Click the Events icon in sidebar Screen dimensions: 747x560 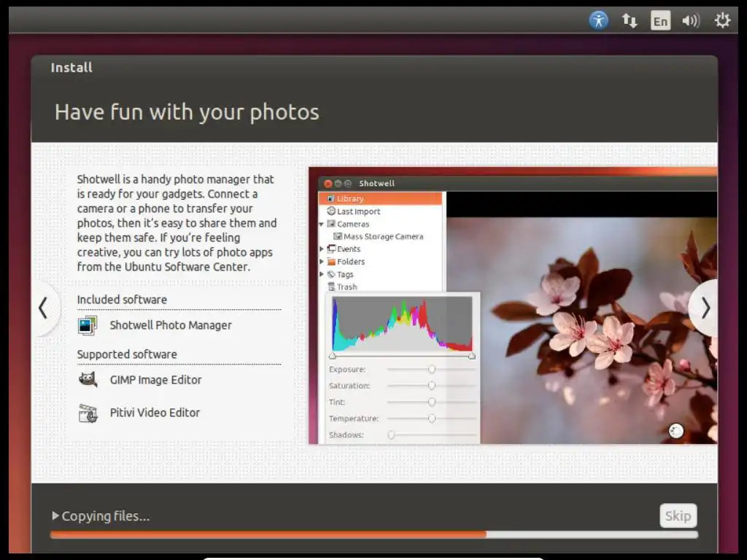pos(332,249)
